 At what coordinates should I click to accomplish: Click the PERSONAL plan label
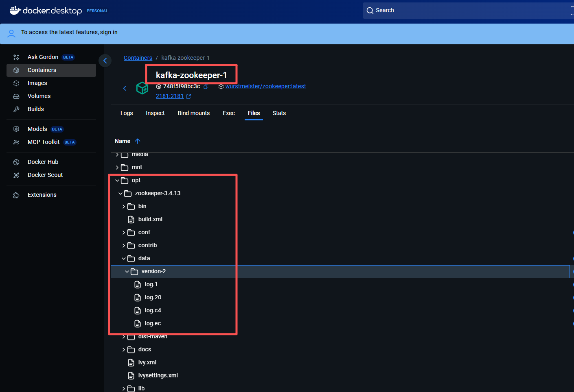pos(97,11)
